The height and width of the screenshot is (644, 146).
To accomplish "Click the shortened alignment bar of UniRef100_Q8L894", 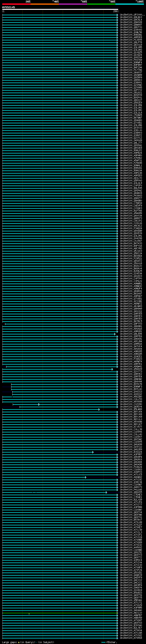I will point(59,334).
